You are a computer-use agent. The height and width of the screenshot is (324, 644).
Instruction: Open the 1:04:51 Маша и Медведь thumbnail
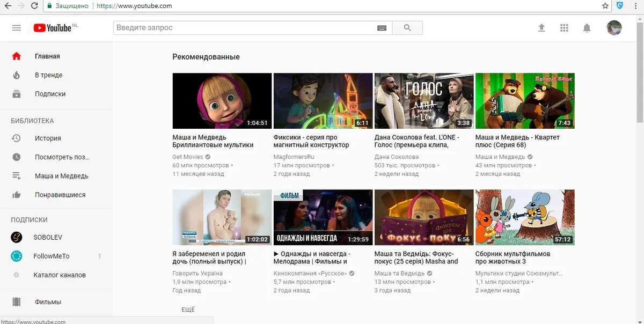(222, 101)
